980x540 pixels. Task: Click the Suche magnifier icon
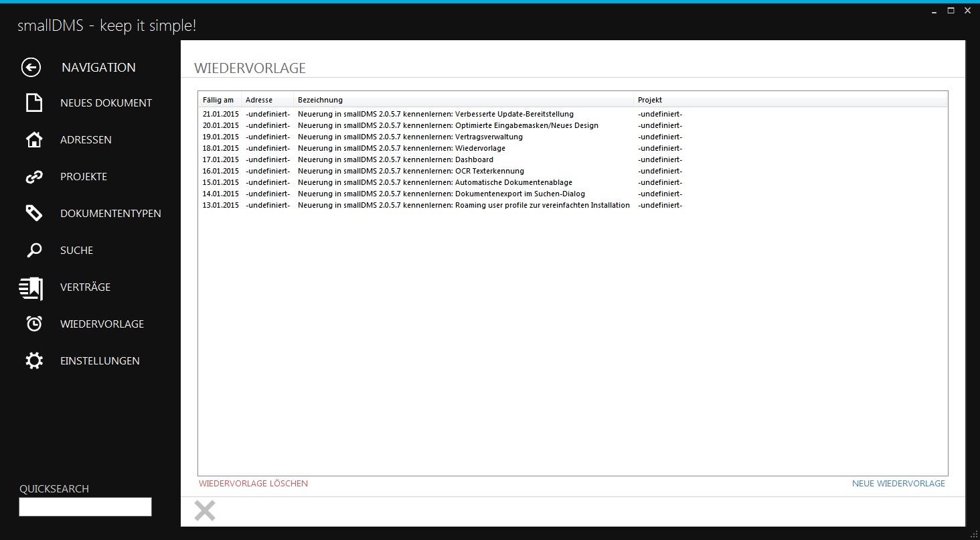33,251
